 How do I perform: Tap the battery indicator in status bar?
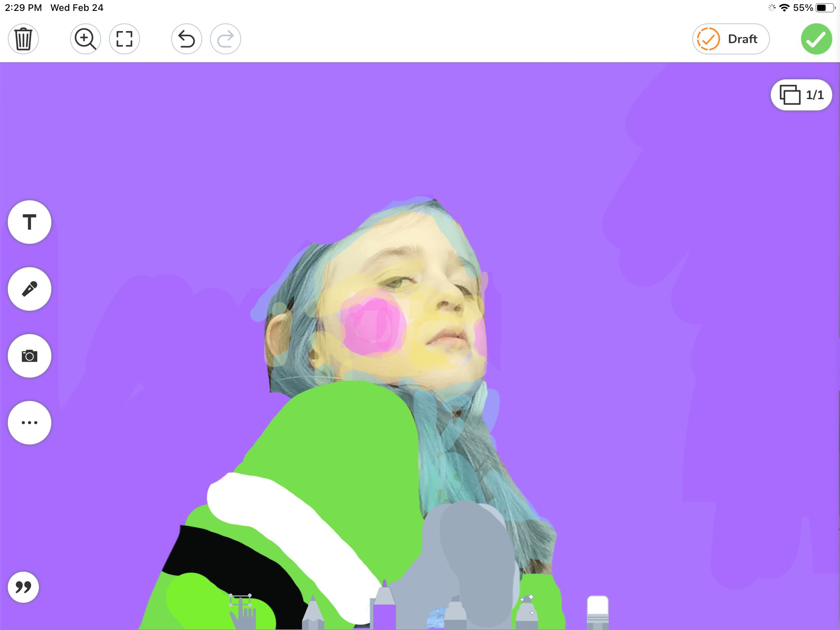pyautogui.click(x=824, y=8)
